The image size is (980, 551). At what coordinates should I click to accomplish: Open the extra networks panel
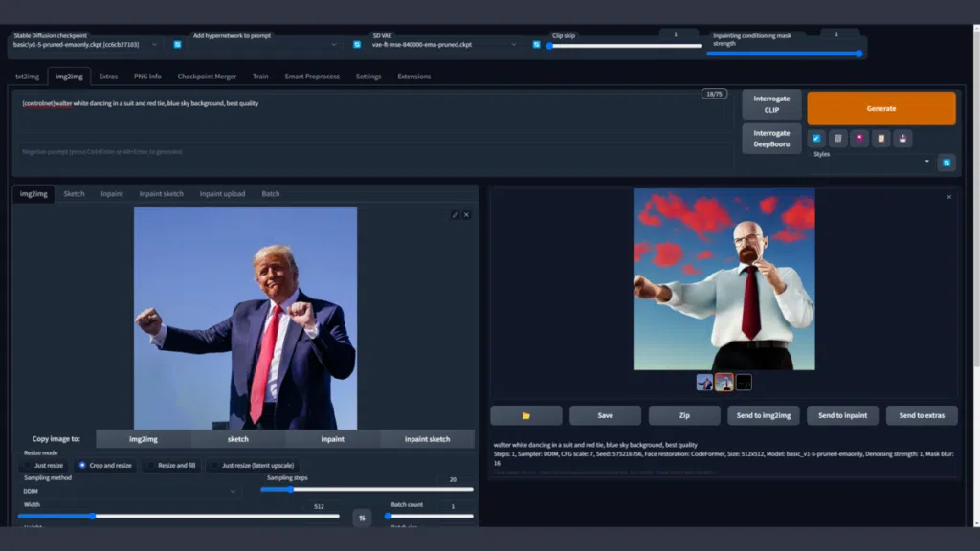[862, 138]
